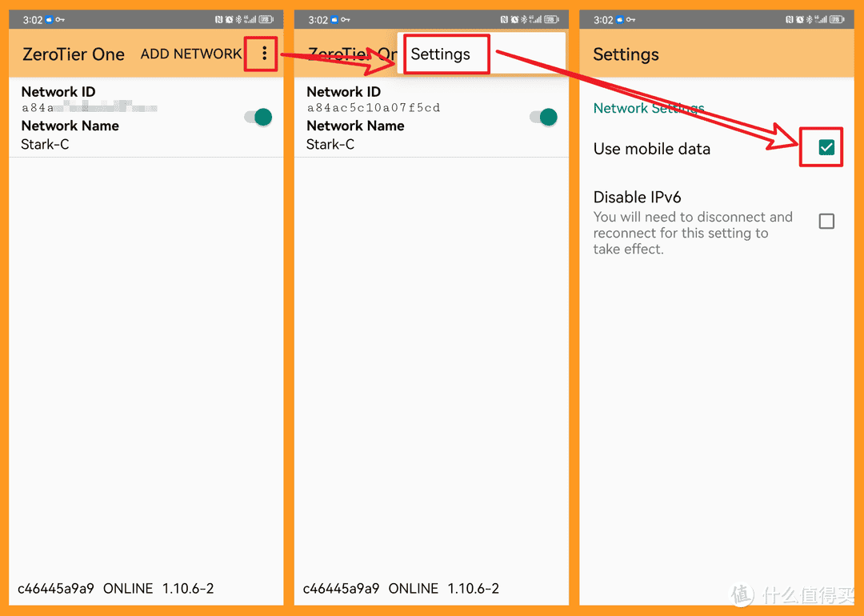Click the Bluetooth icon in middle screen status bar
The height and width of the screenshot is (616, 864).
(x=525, y=20)
